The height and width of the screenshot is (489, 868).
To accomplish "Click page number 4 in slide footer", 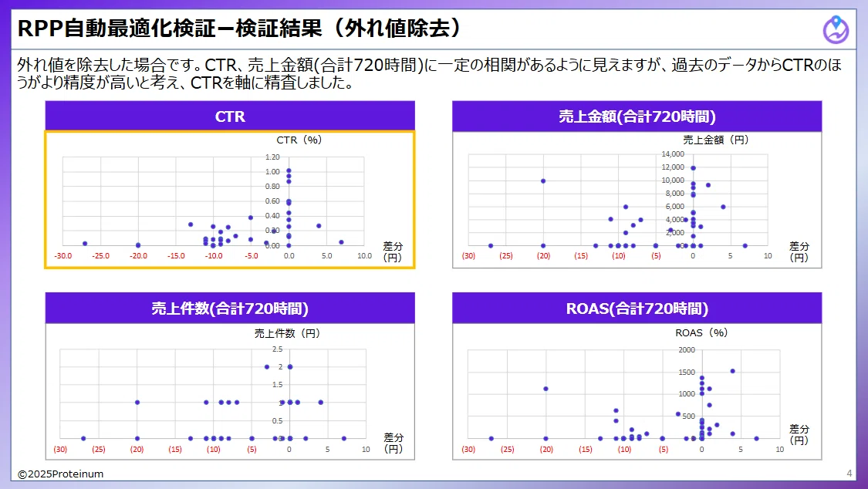I will pyautogui.click(x=849, y=473).
